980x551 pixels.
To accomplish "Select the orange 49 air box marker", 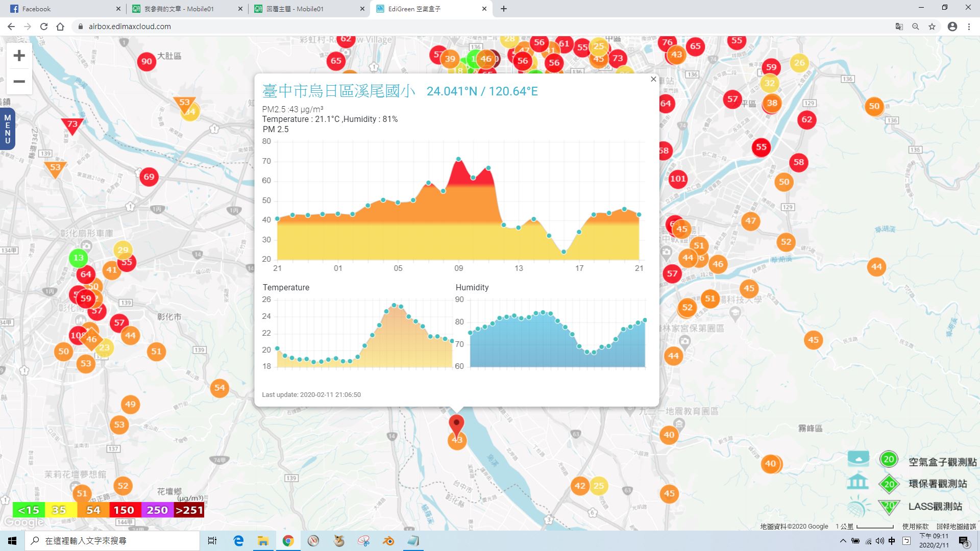I will pyautogui.click(x=130, y=405).
